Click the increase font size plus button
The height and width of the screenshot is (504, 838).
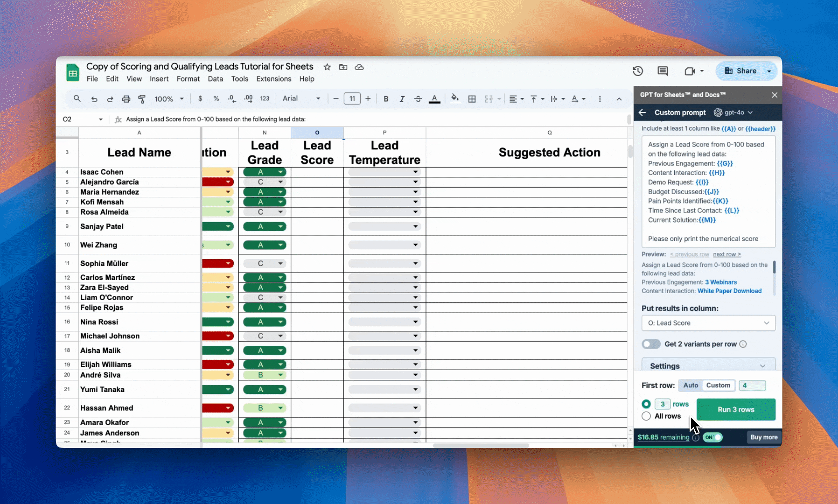368,98
